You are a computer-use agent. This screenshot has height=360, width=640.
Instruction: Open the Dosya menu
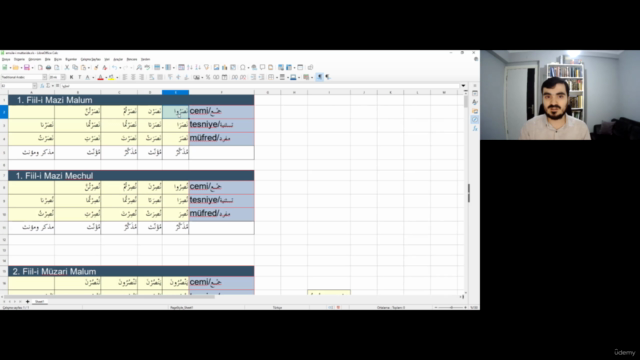[x=6, y=59]
